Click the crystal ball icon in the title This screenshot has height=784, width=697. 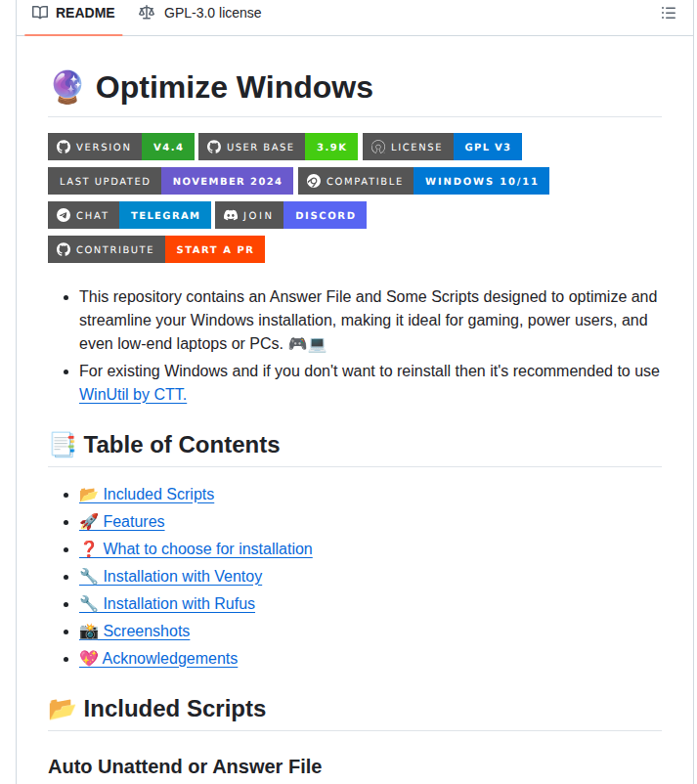coord(65,87)
